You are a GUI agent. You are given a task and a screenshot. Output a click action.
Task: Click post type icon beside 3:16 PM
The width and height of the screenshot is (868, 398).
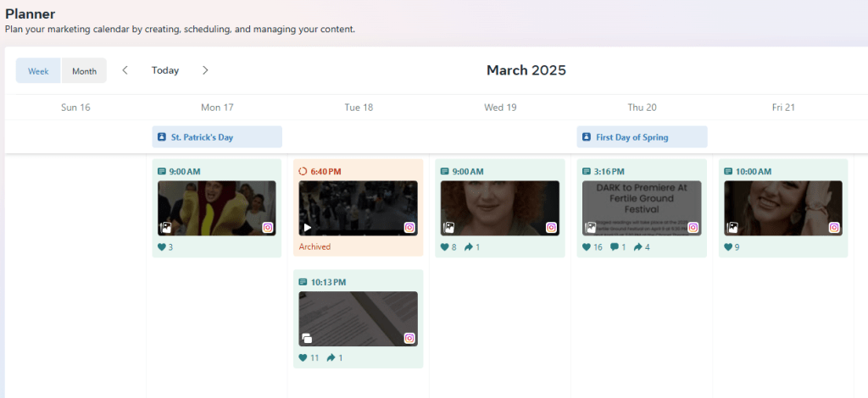587,171
